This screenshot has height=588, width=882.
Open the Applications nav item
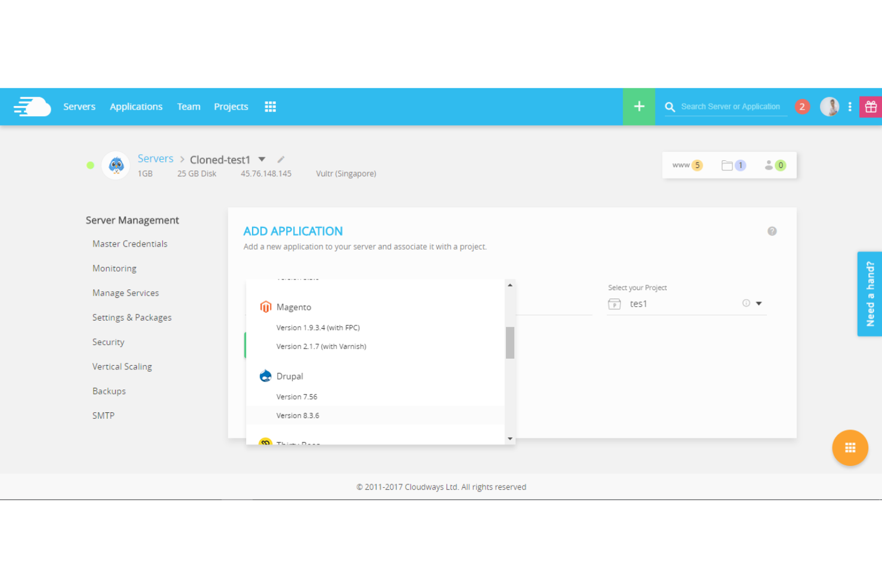pyautogui.click(x=136, y=107)
